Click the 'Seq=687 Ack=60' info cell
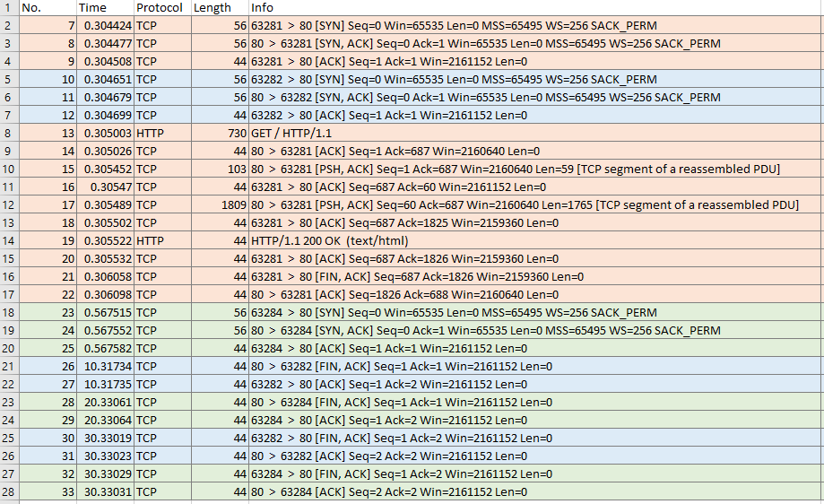Viewport: 824px width, 504px height. pyautogui.click(x=536, y=187)
